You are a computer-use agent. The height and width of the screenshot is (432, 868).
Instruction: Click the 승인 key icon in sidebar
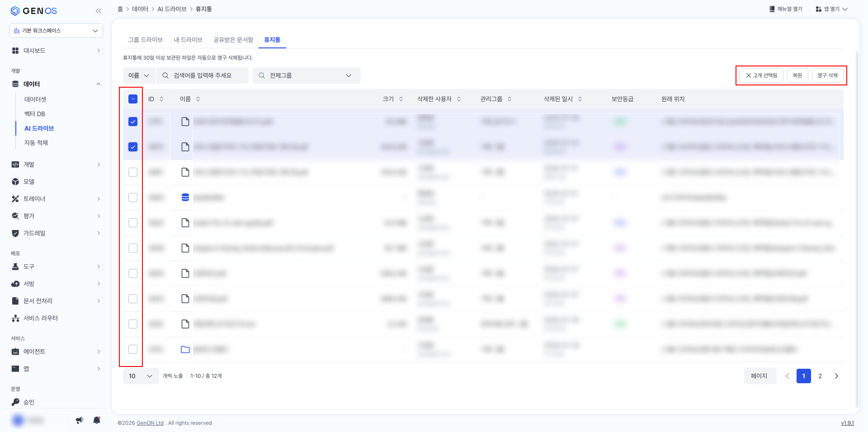[15, 402]
